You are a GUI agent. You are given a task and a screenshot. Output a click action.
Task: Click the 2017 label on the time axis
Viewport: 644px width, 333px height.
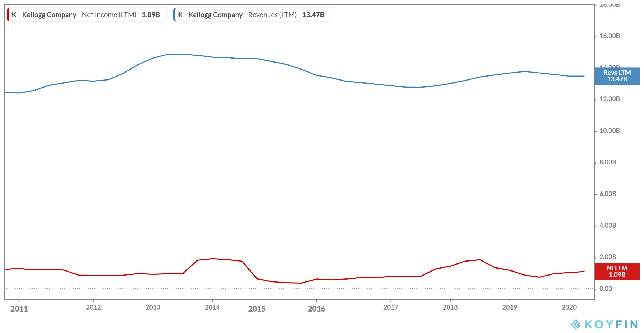(391, 307)
